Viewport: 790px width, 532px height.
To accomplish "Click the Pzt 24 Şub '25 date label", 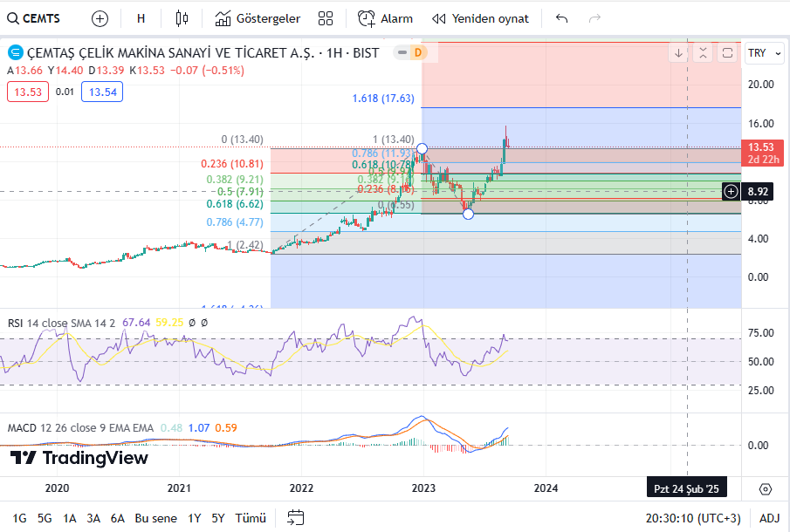I will (687, 488).
